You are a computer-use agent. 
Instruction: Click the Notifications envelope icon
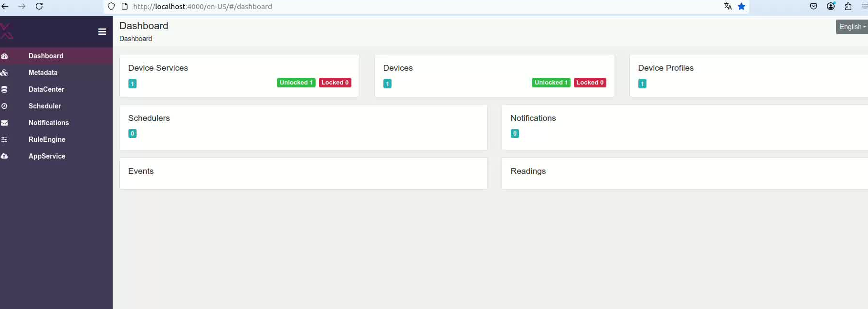click(x=4, y=123)
